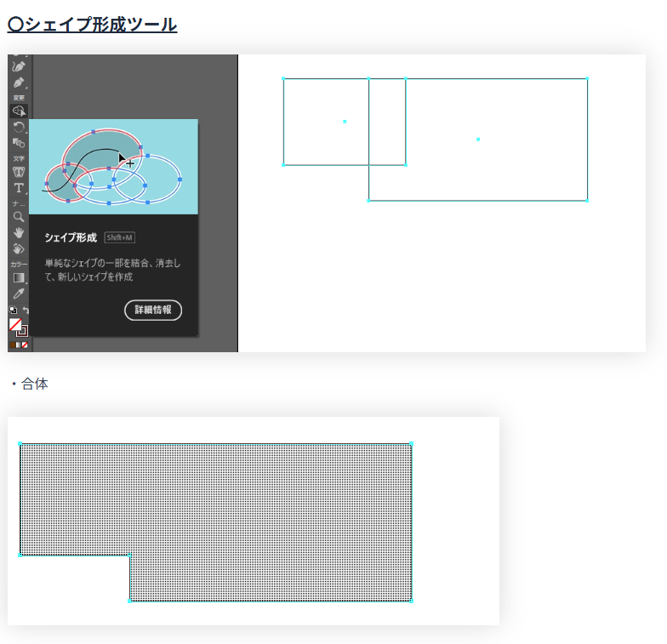The width and height of the screenshot is (667, 644).
Task: Select the Curvature pen tool
Action: coord(18,66)
